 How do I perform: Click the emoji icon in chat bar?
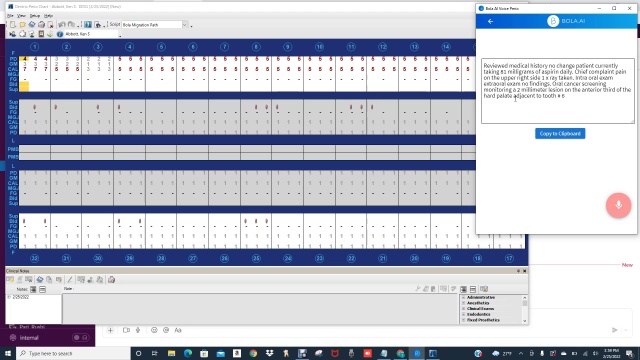point(154,330)
